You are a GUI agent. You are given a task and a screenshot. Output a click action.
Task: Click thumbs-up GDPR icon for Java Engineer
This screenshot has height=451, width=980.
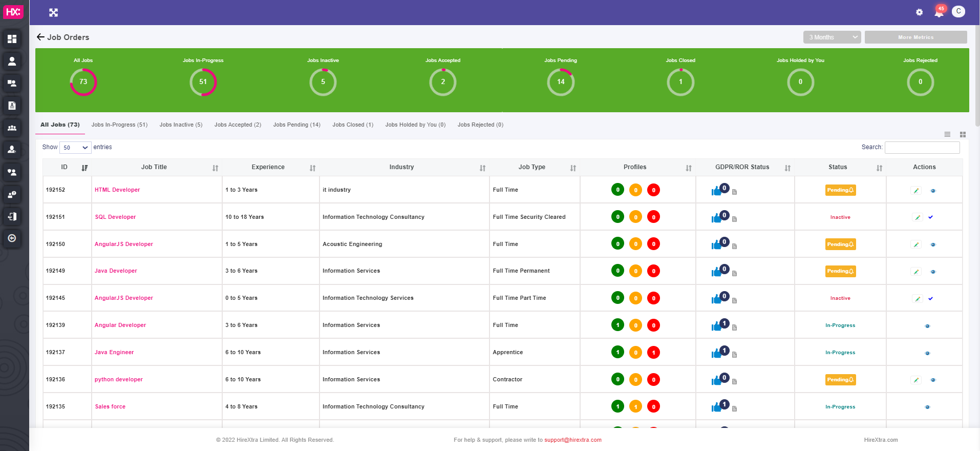[716, 354]
